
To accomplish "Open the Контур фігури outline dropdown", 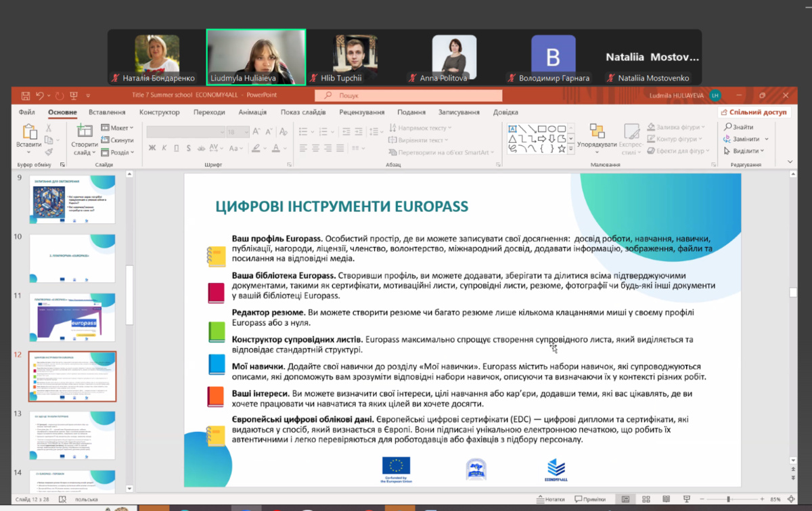I will [x=675, y=139].
